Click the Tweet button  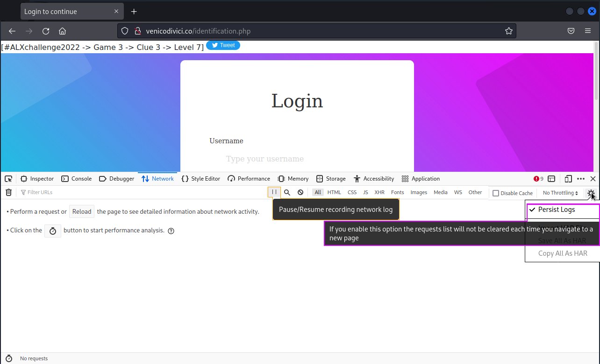(x=223, y=45)
